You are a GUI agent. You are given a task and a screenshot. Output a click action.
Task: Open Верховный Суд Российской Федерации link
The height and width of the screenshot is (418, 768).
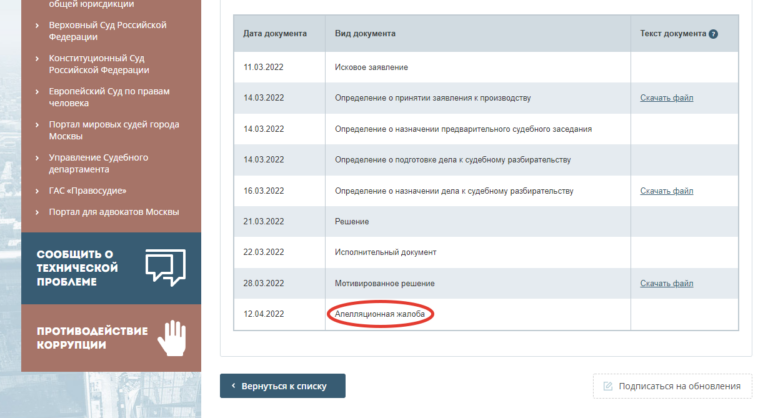point(107,31)
